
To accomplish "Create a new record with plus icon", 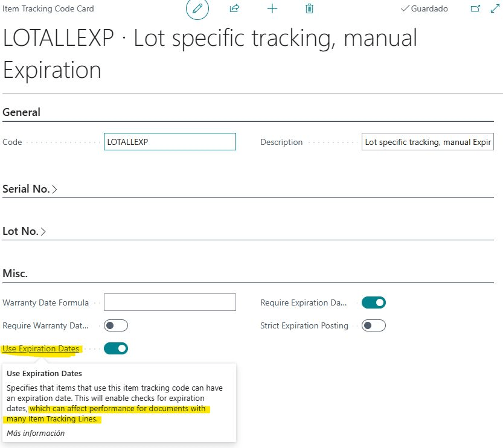I will (272, 9).
